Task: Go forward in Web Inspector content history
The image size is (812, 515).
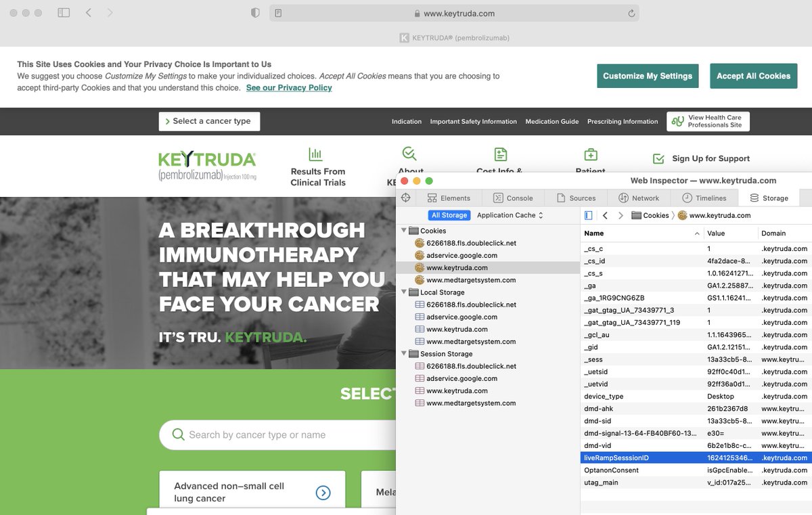Action: (621, 215)
